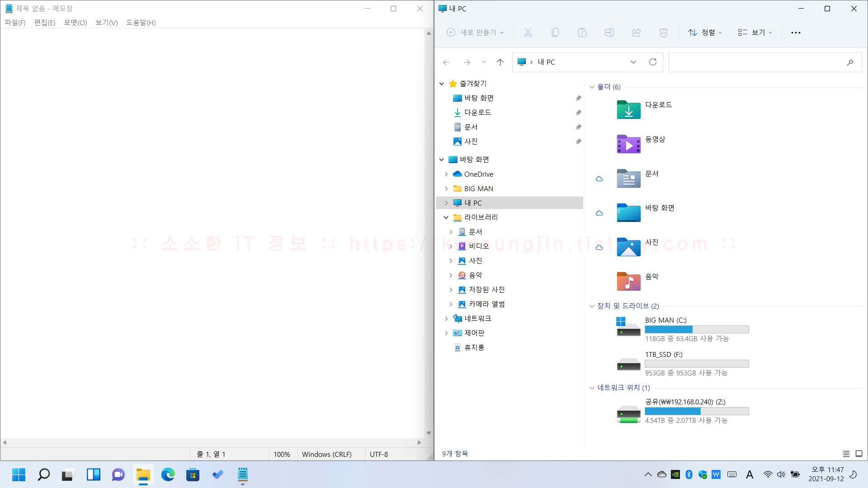
Task: Switch to large icons view layout
Action: click(859, 454)
